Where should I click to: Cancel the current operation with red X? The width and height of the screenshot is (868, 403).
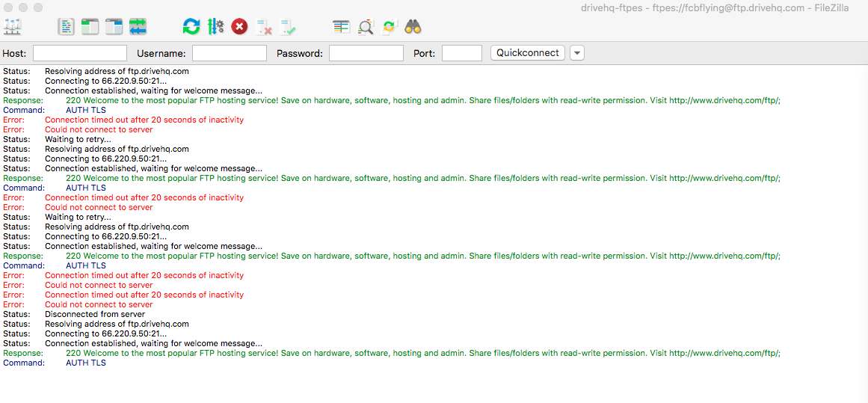point(239,26)
